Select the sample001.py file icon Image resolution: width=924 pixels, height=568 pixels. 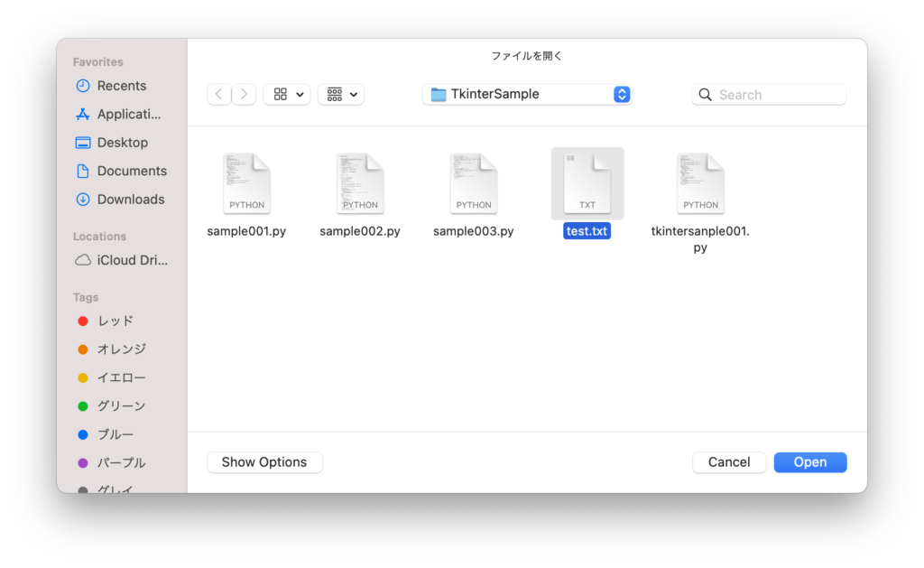(247, 183)
